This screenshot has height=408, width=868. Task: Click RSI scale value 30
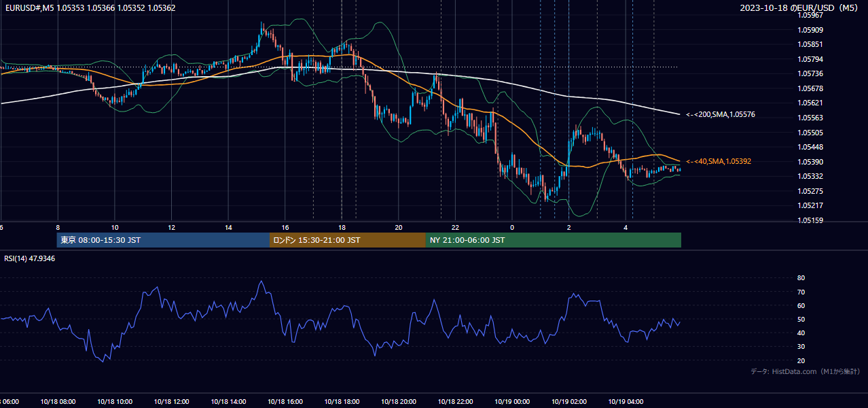(801, 347)
